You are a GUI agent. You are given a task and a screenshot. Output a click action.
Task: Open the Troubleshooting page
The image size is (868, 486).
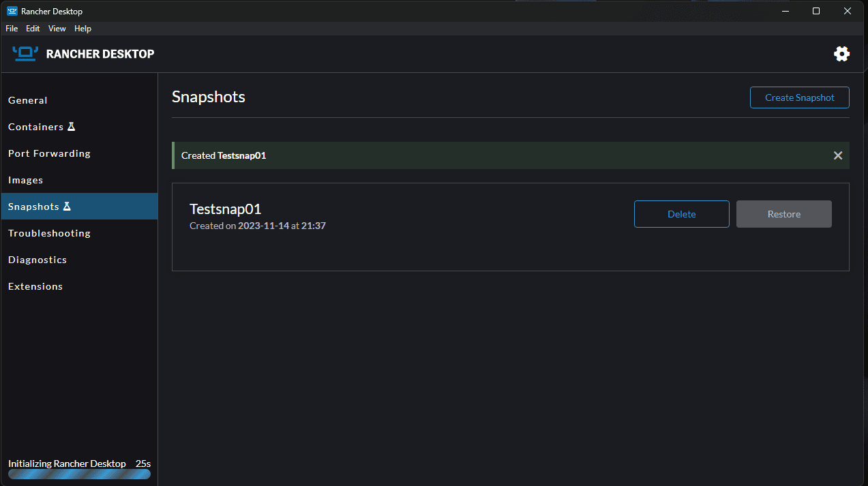49,233
